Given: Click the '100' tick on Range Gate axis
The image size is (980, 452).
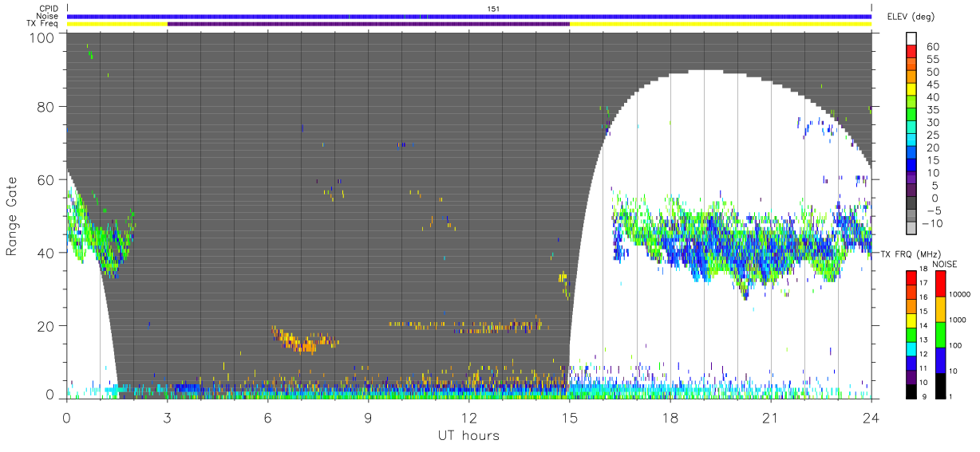Looking at the screenshot, I should 43,37.
